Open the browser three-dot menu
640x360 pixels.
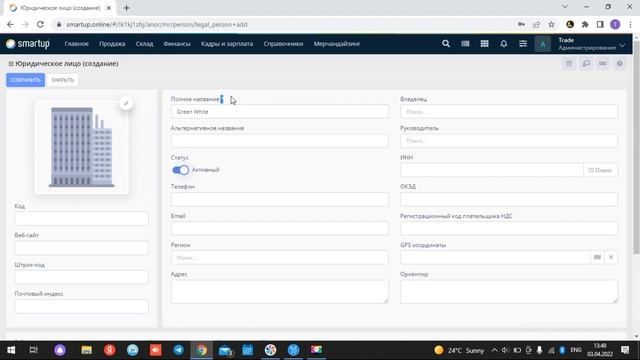point(631,24)
